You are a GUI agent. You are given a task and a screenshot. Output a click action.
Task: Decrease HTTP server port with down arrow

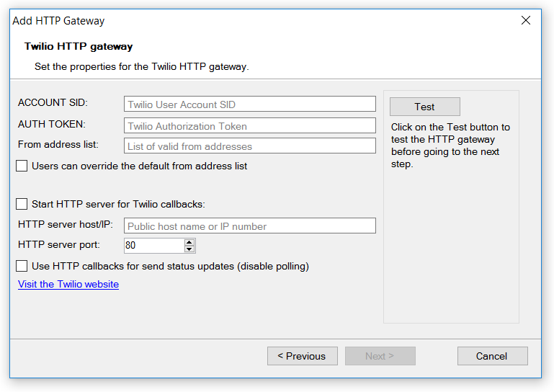point(189,249)
